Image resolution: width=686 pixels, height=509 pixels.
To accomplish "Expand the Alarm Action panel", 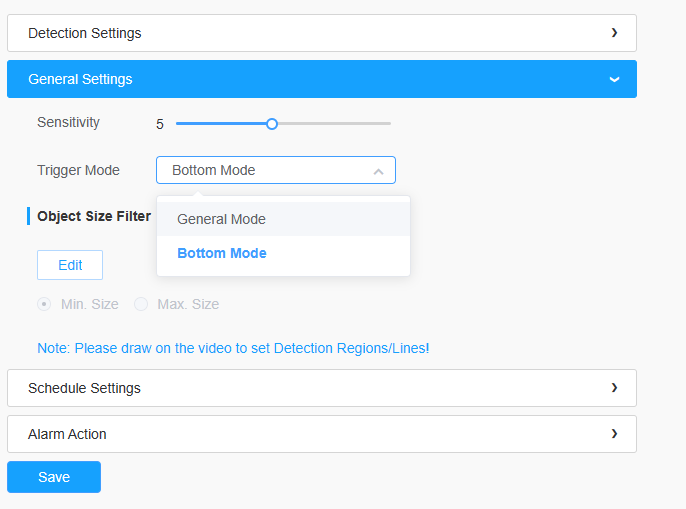I will click(x=322, y=434).
